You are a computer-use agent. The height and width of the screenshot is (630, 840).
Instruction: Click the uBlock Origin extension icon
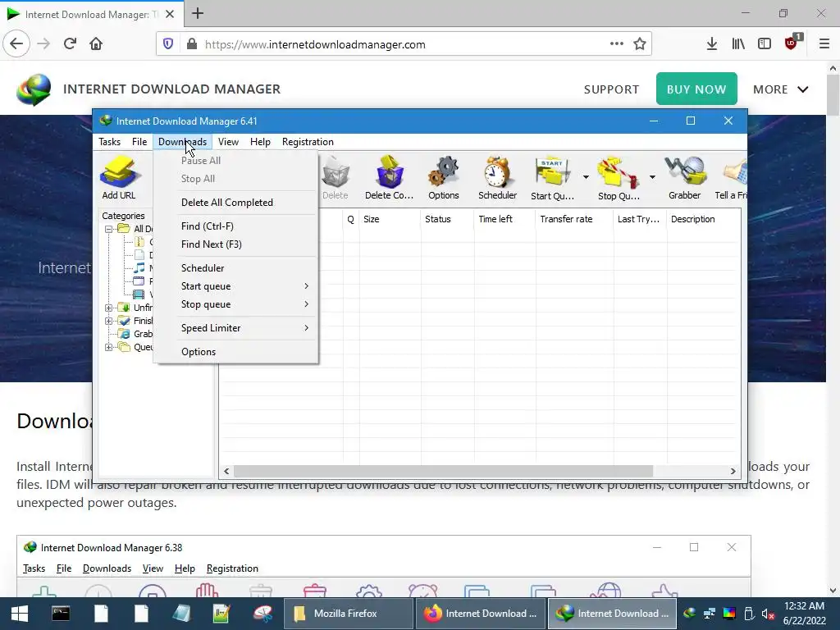point(792,43)
